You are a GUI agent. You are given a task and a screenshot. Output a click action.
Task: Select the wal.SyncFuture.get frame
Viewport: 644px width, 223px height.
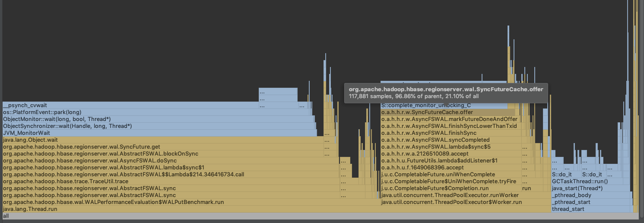click(163, 147)
